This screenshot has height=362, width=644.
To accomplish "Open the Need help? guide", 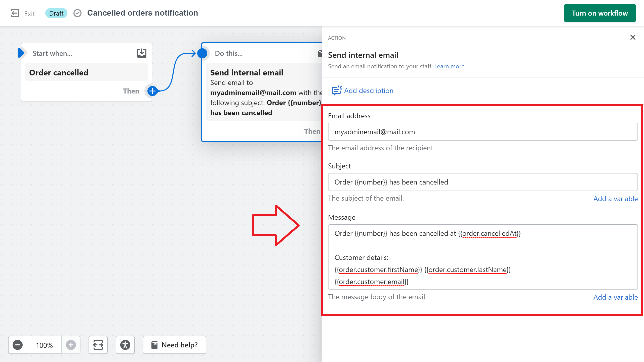I will [175, 345].
